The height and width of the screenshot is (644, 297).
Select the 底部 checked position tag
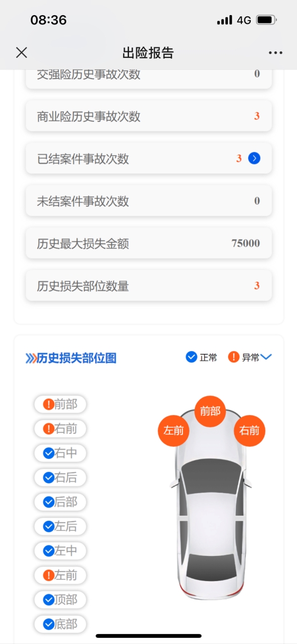(x=60, y=624)
